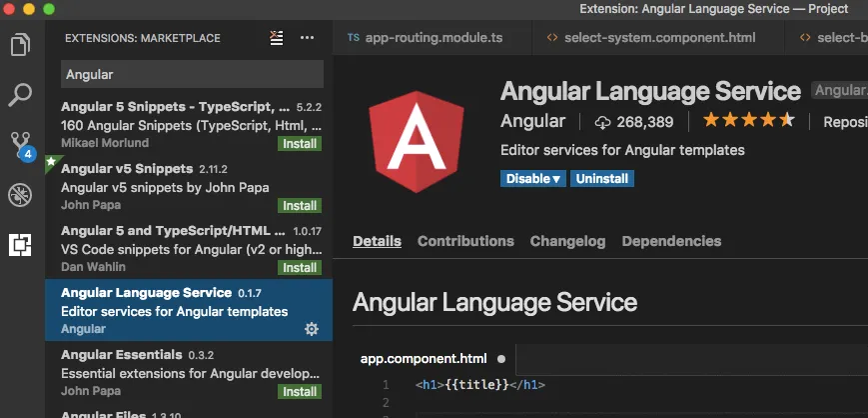Open the Explorer view in activity bar
Image resolution: width=868 pixels, height=418 pixels.
pyautogui.click(x=21, y=45)
